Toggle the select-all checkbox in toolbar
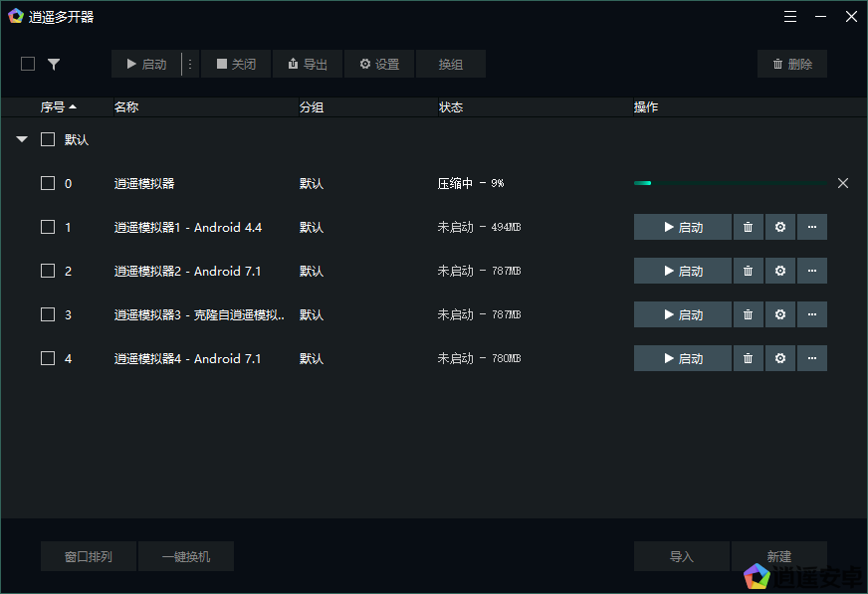Image resolution: width=868 pixels, height=594 pixels. click(x=28, y=64)
